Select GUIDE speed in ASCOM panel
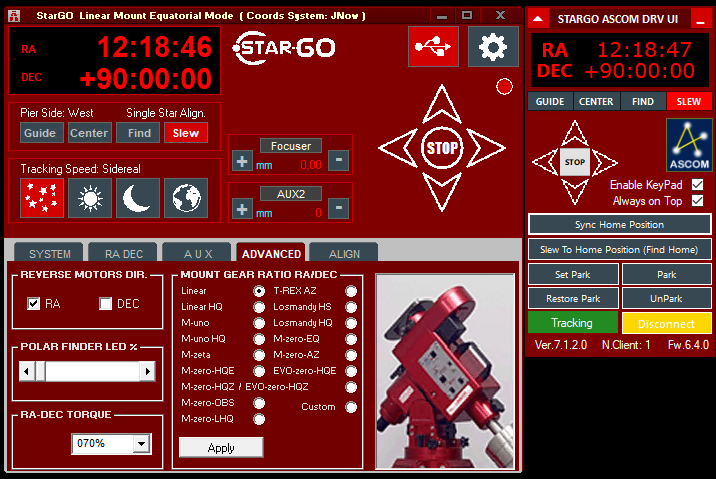Screen dimensions: 716x479 (x=550, y=101)
